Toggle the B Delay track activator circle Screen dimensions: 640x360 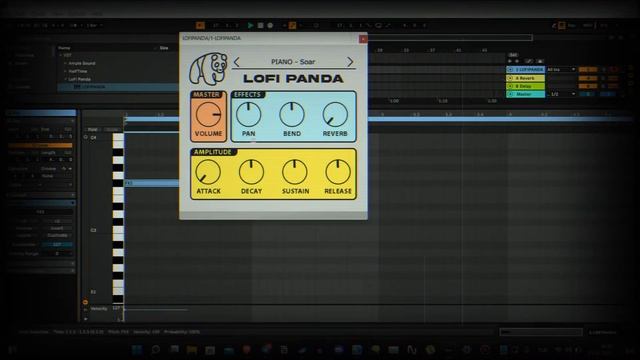click(510, 86)
